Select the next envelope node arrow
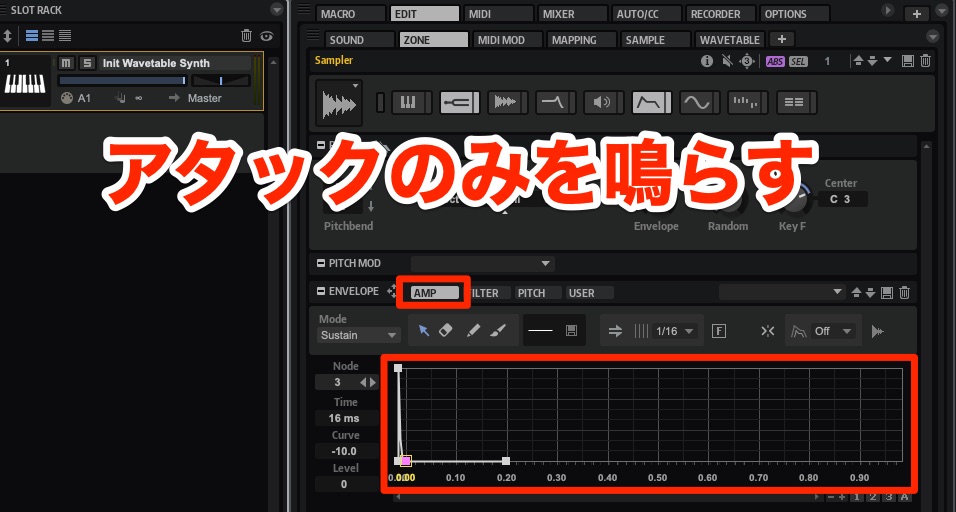Screen dimensions: 956x512 pyautogui.click(x=373, y=383)
